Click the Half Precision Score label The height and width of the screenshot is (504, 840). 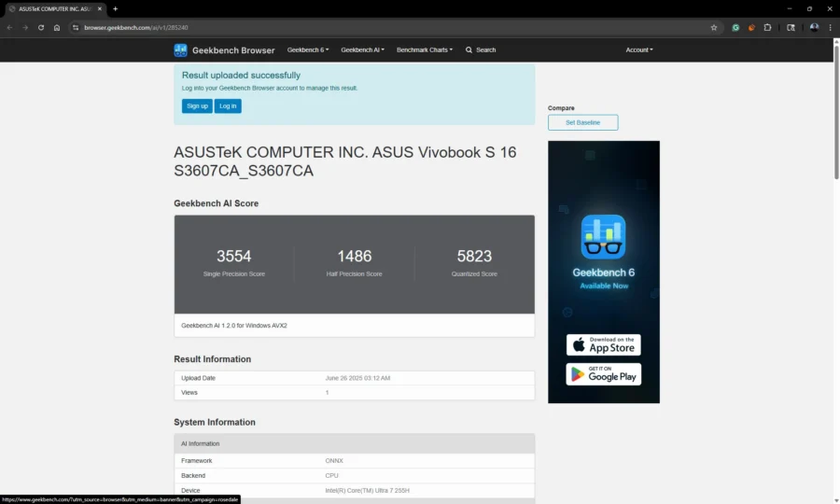(x=354, y=273)
